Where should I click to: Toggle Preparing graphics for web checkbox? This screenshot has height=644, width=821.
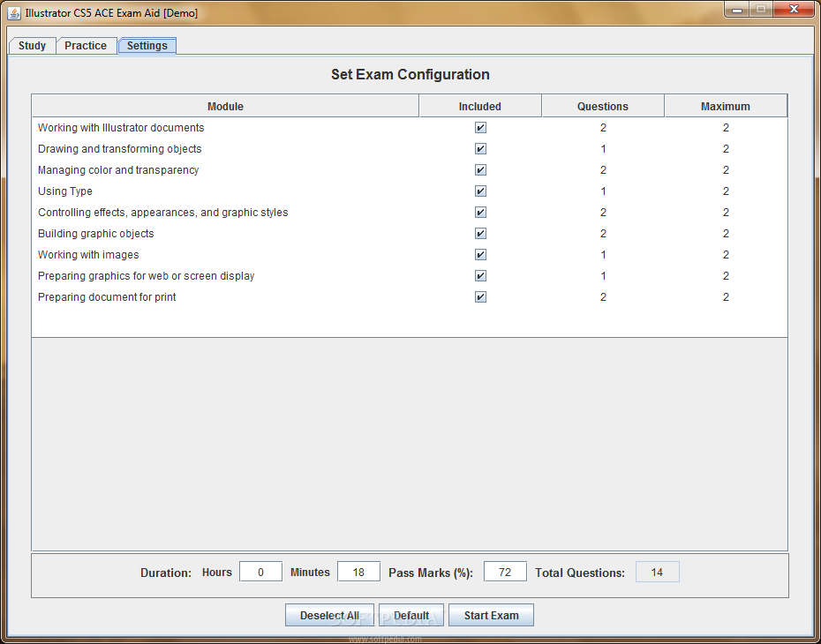[480, 276]
